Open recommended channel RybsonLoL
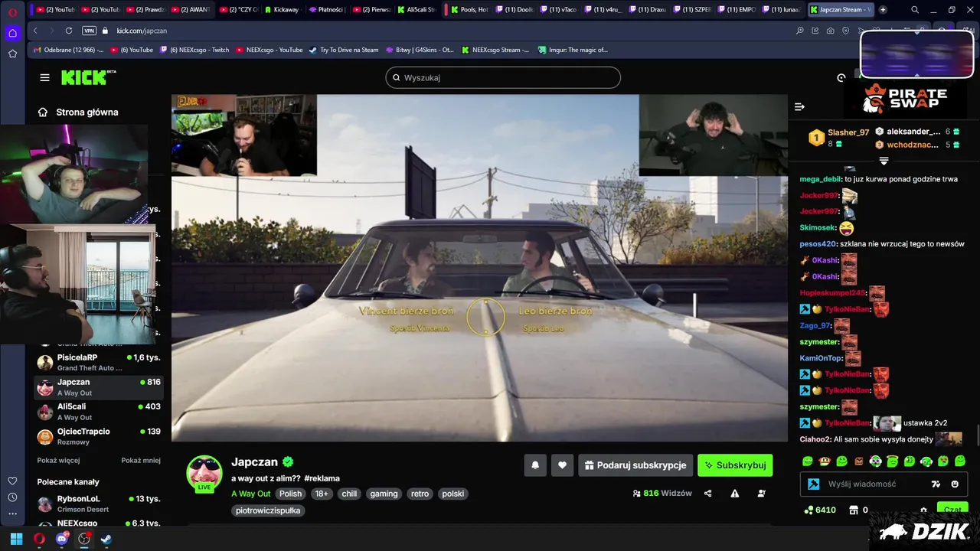This screenshot has width=980, height=551. pos(100,504)
